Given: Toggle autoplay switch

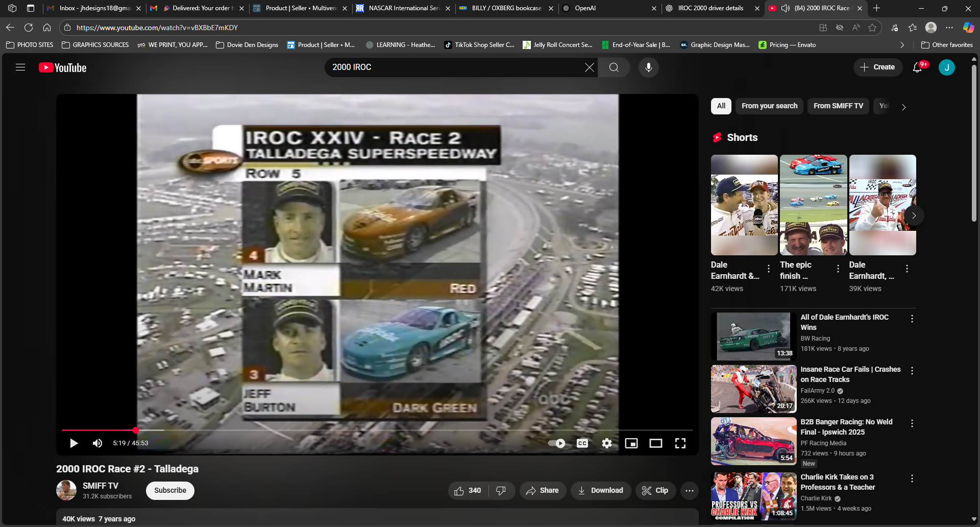Looking at the screenshot, I should [557, 443].
